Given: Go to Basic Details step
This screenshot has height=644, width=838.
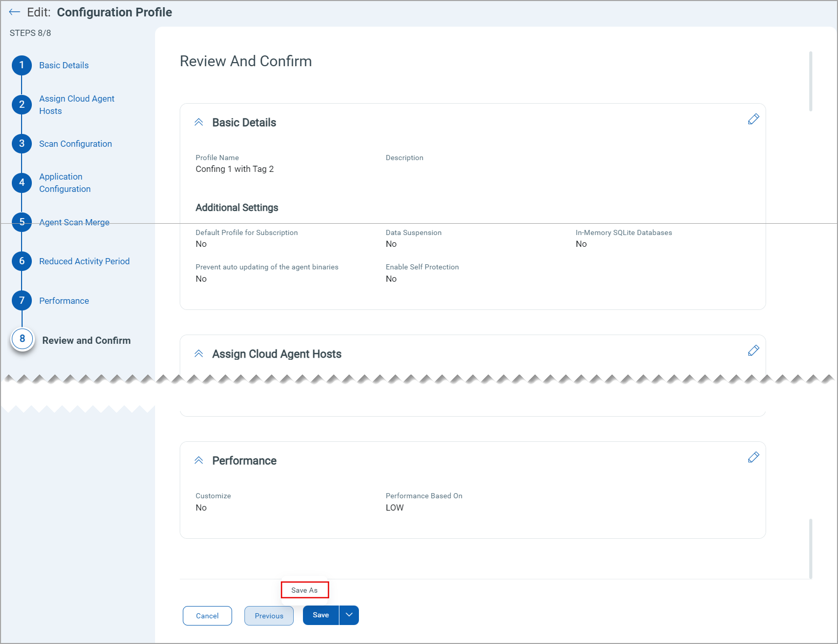Looking at the screenshot, I should pos(64,65).
